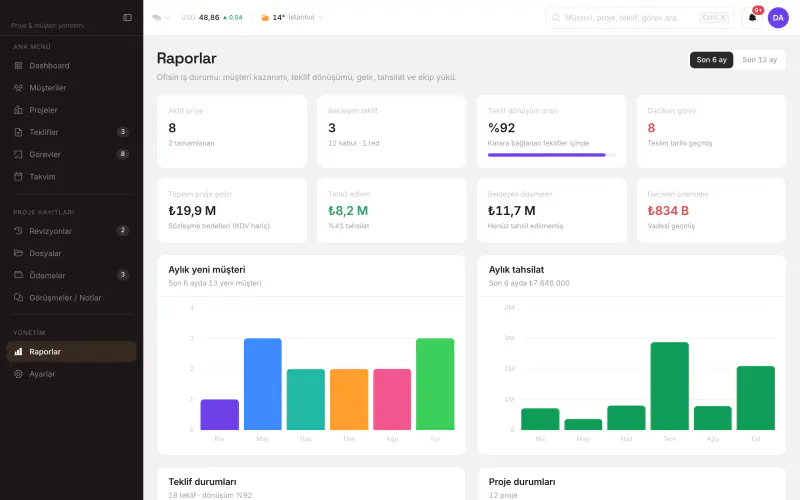Viewport: 800px width, 500px height.
Task: Click the Ödemeler badge showing 3
Action: 122,274
